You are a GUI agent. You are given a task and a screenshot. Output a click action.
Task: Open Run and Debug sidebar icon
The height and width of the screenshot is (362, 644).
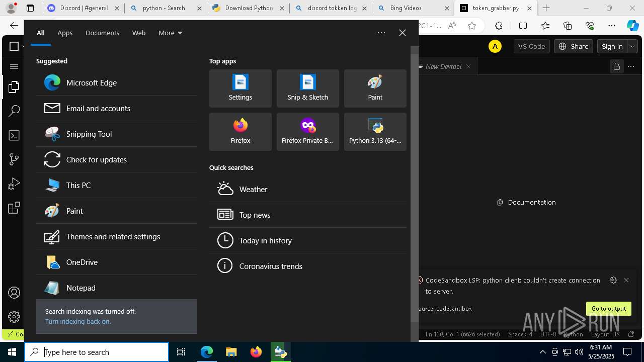[x=14, y=184]
